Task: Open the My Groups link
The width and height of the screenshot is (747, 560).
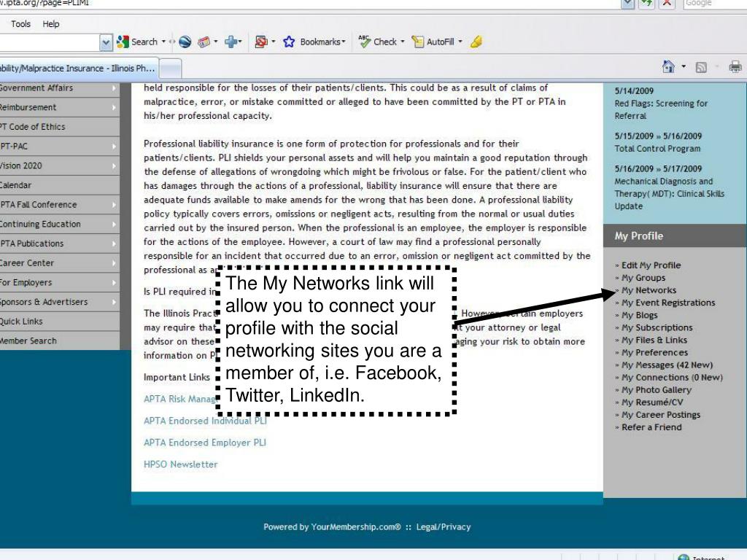Action: pyautogui.click(x=643, y=278)
